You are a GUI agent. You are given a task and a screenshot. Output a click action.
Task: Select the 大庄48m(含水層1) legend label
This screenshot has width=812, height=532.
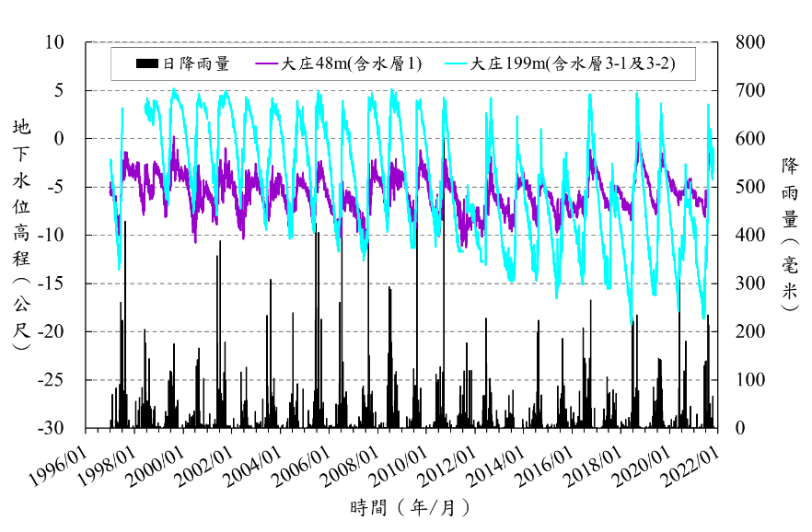click(x=351, y=64)
